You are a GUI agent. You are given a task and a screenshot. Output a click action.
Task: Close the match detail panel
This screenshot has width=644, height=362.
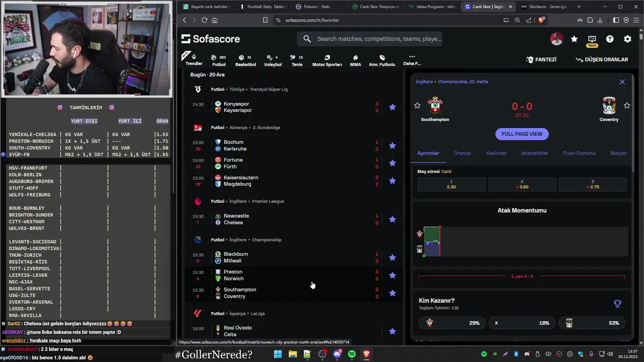coord(622,82)
